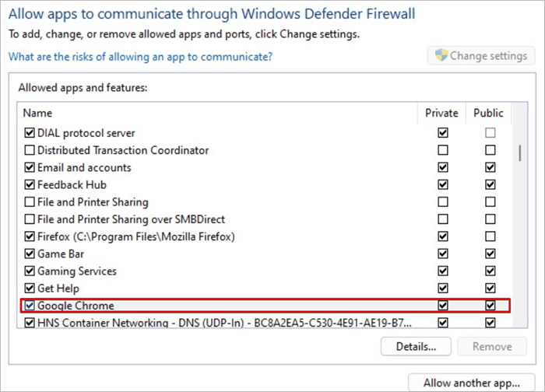Enable Distributed Transaction Coordinator checkbox
545x392 pixels.
30,150
